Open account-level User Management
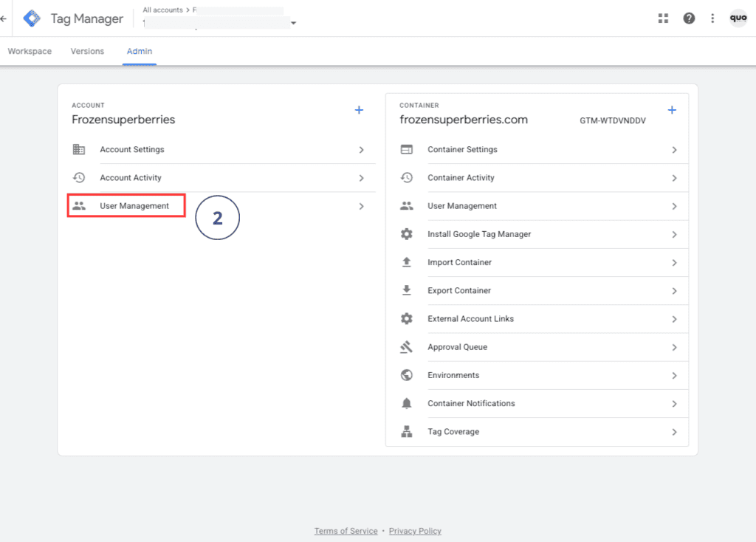The image size is (756, 542). 134,206
